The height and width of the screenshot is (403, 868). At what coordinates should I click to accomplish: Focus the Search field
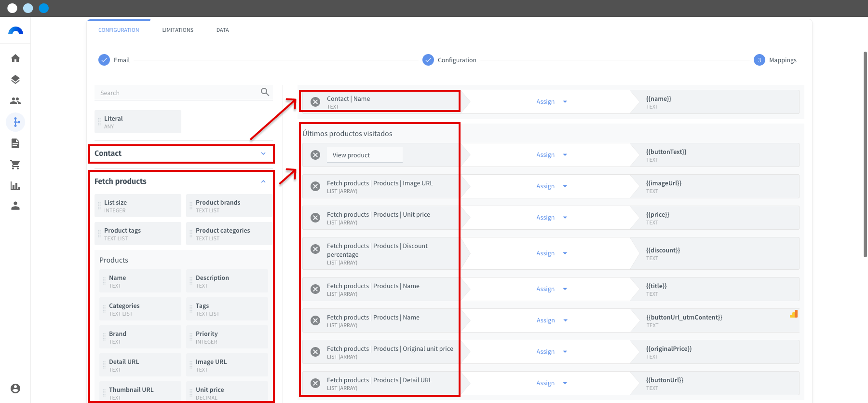tap(184, 93)
